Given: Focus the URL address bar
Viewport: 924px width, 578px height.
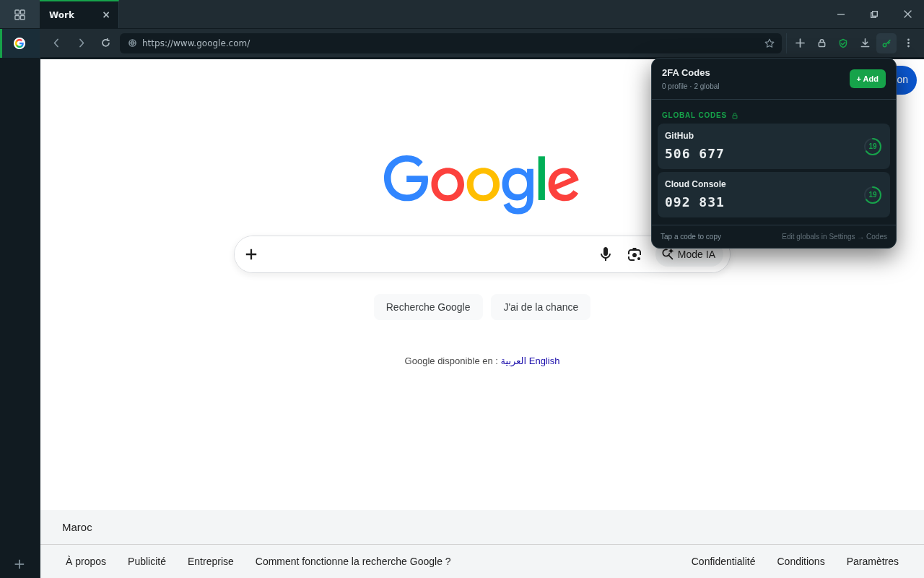Looking at the screenshot, I should click(x=450, y=43).
